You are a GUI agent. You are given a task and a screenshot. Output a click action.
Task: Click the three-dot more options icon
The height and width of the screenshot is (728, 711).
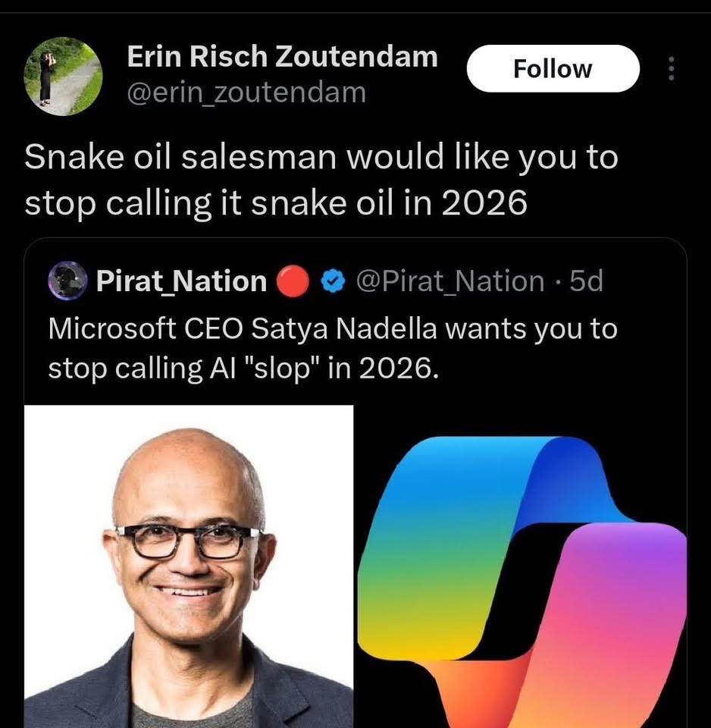pyautogui.click(x=670, y=70)
